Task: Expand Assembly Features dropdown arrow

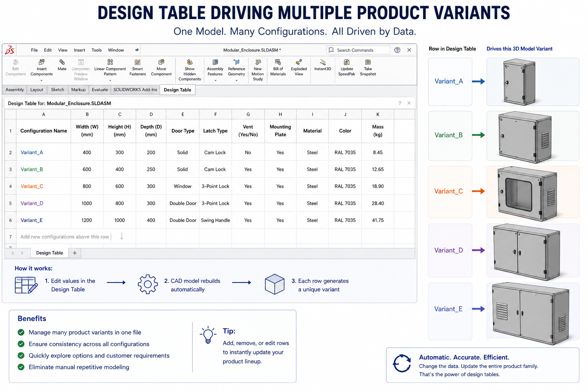Action: click(215, 80)
